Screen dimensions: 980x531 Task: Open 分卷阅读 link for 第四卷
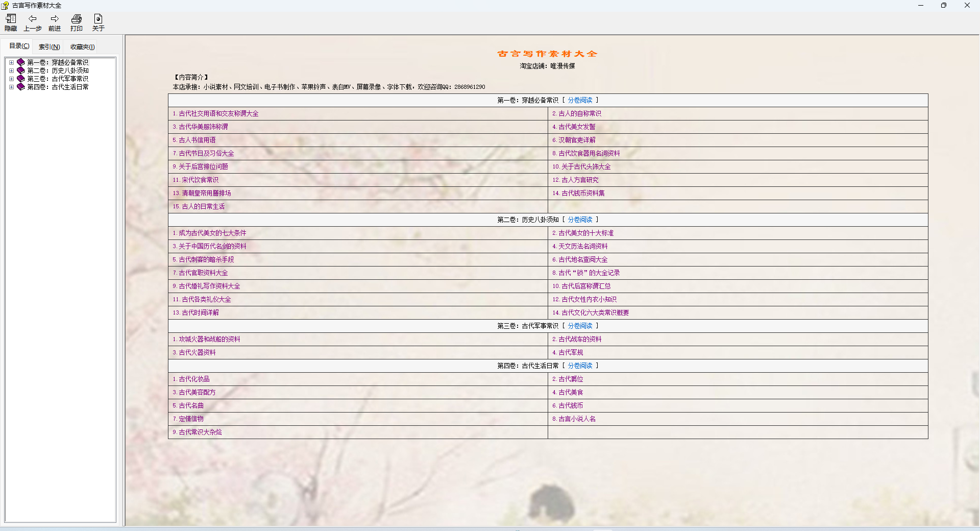(x=580, y=366)
